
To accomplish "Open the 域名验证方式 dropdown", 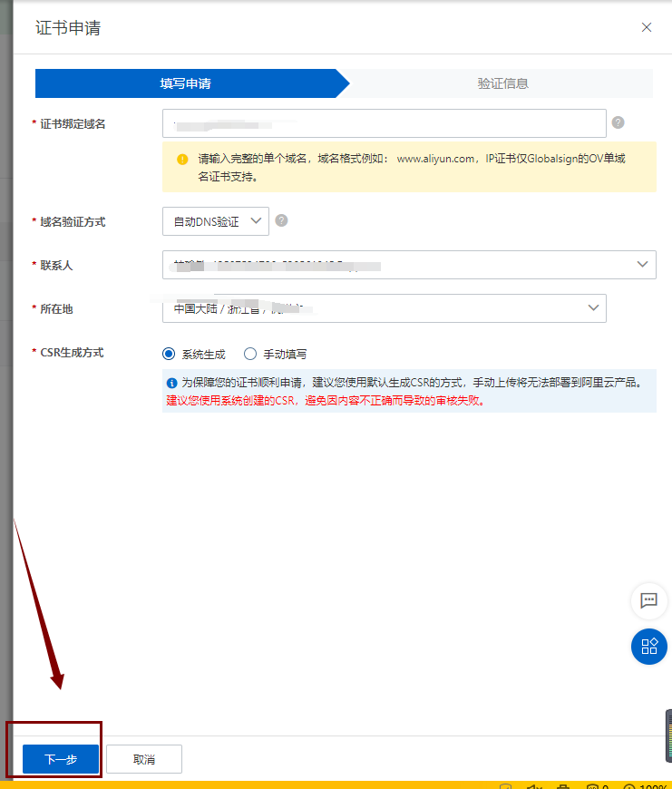I will [215, 220].
